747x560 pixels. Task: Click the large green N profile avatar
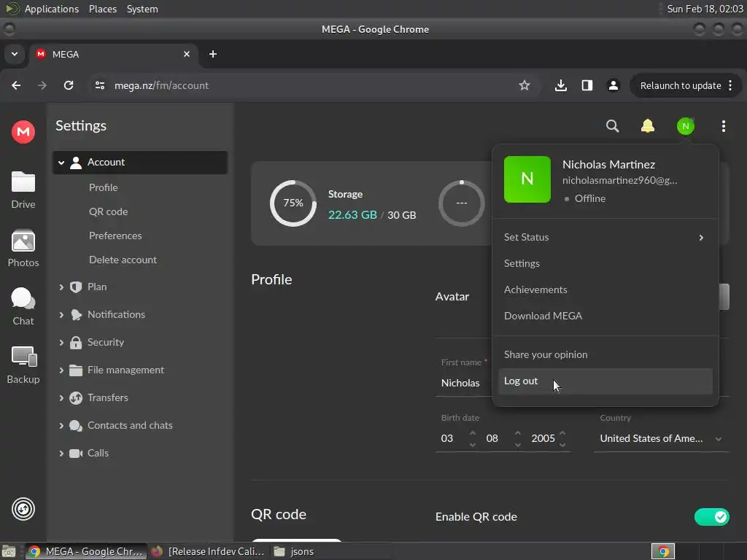point(527,179)
